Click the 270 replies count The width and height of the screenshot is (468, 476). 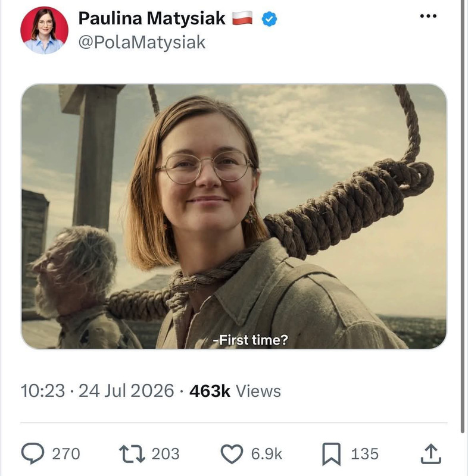(66, 454)
